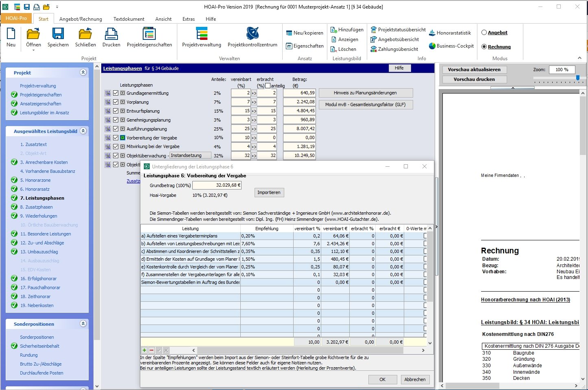Toggle the anteilig checkbox
Viewport: 588px width, 390px height.
268,86
